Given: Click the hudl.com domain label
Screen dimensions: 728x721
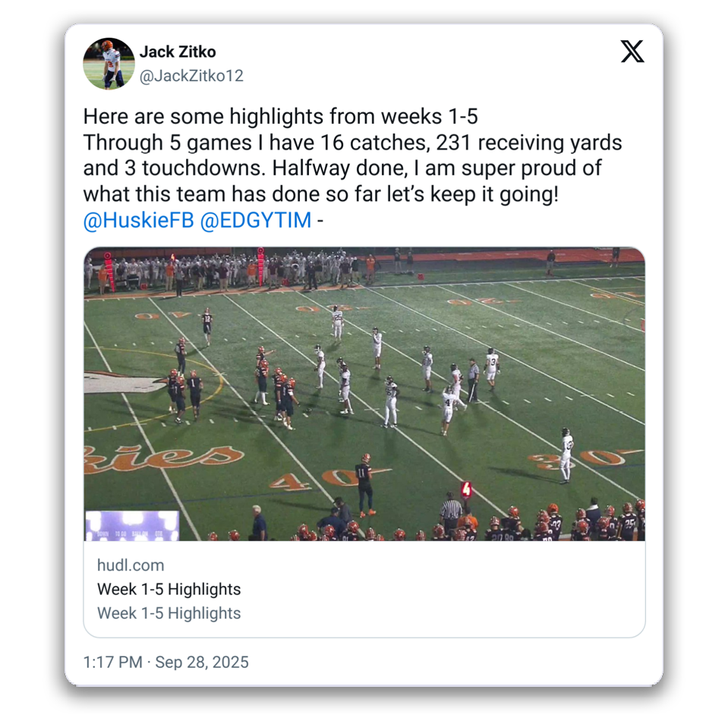Looking at the screenshot, I should pos(131,565).
